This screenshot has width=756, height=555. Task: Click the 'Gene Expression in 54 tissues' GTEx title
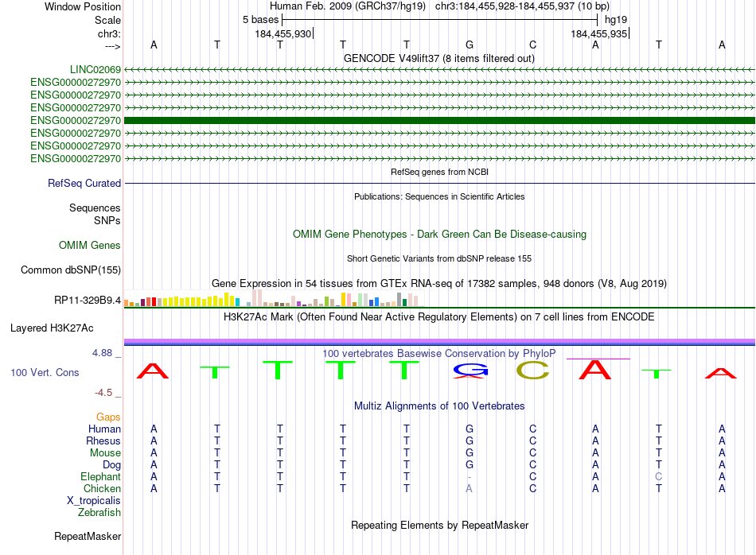[x=438, y=283]
